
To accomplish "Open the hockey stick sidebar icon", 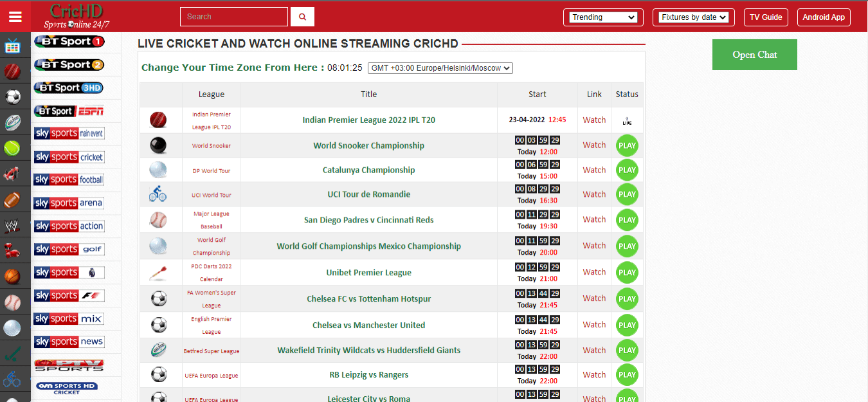I will (x=12, y=353).
